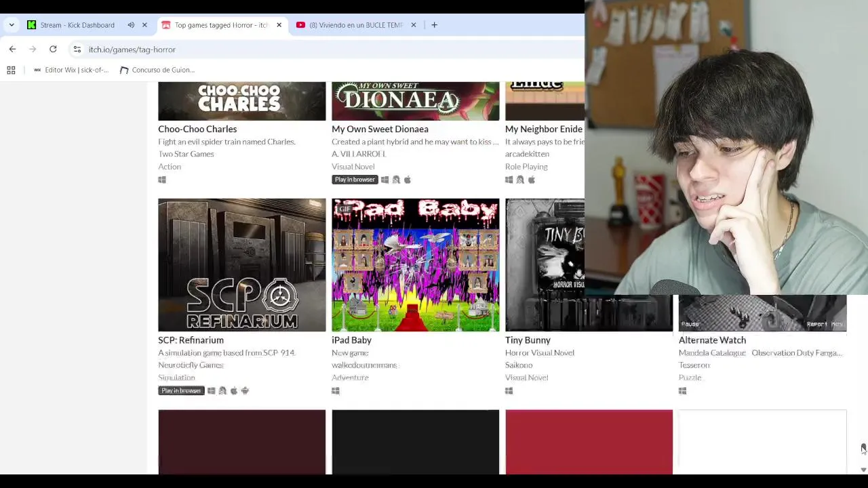Click macOS icon under My Neighbor Enide

532,180
